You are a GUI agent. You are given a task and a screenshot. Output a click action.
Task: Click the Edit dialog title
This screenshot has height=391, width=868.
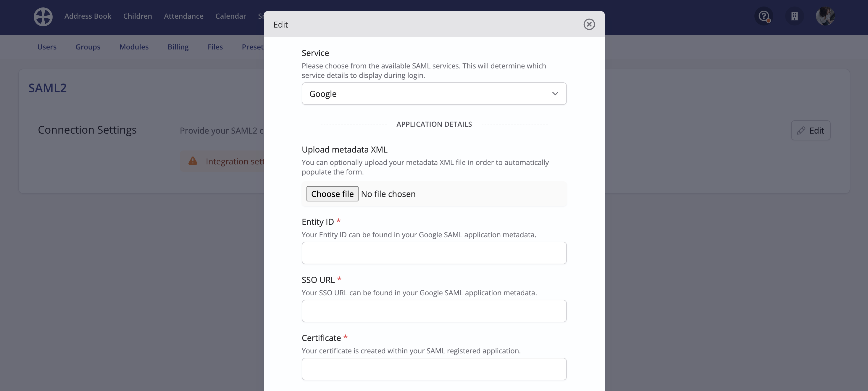pos(280,25)
